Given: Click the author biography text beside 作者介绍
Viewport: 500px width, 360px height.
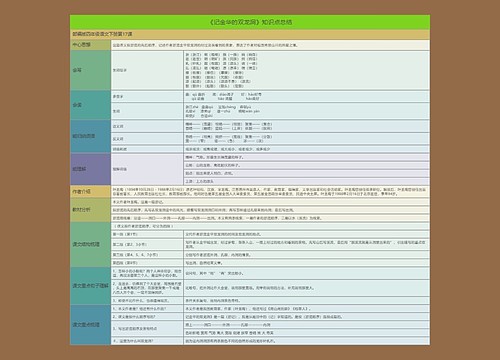Looking at the screenshot, I should click(270, 191).
